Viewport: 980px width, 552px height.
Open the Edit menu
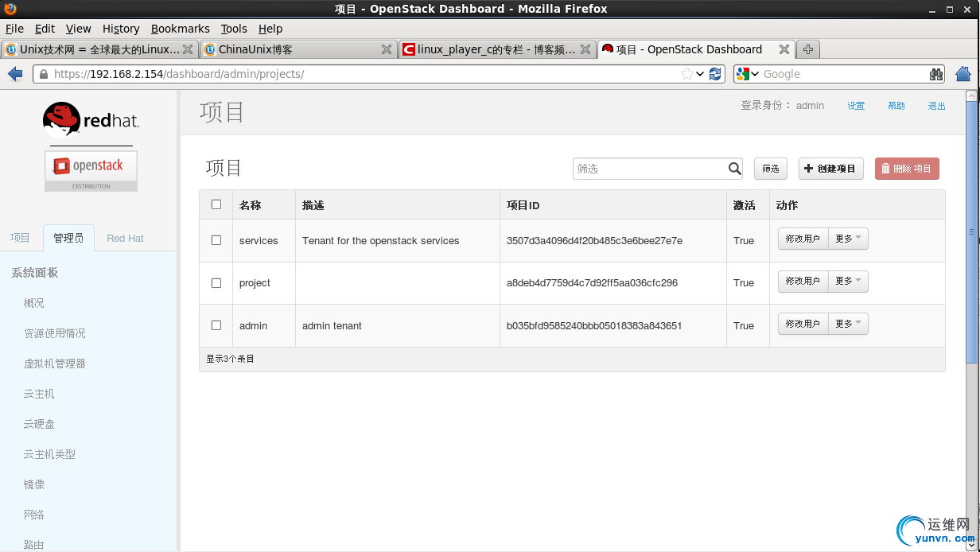(x=45, y=29)
